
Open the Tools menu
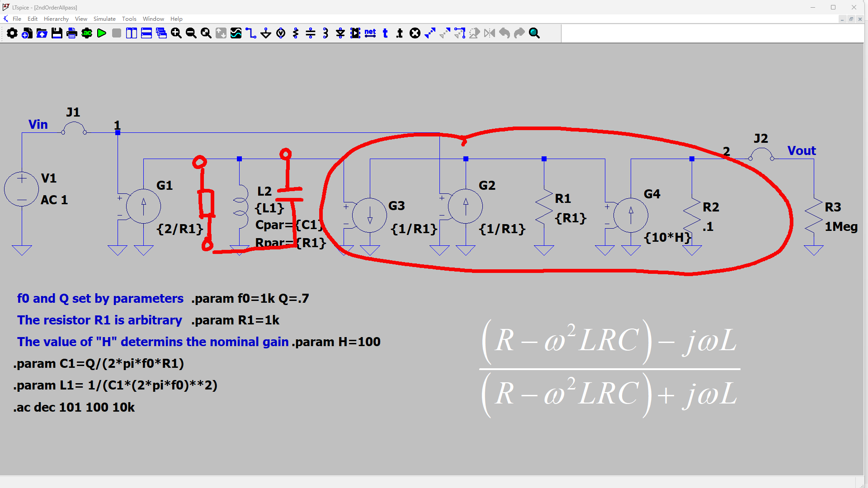129,19
